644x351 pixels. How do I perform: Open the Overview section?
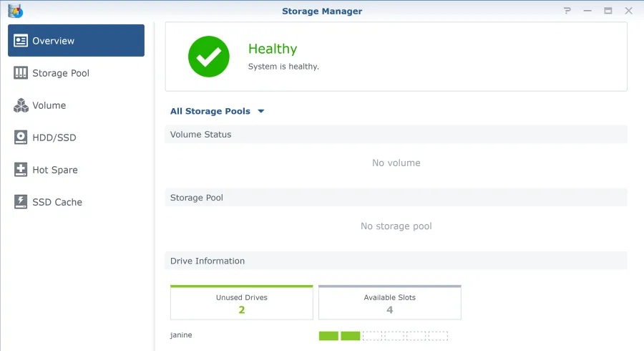pyautogui.click(x=76, y=40)
